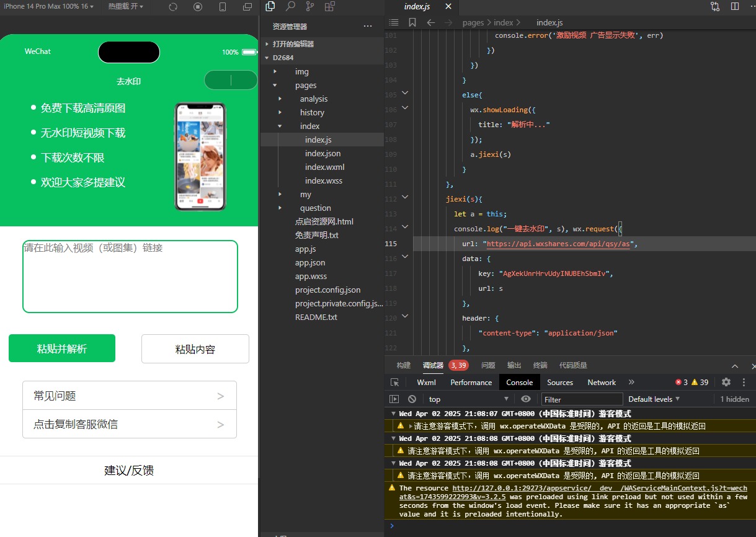The width and height of the screenshot is (756, 537).
Task: Expand the history folder
Action: click(322, 112)
